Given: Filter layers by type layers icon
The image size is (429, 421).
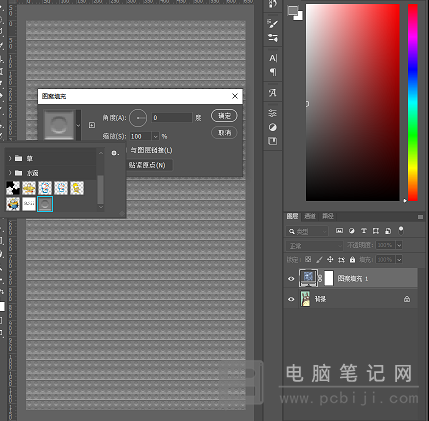Looking at the screenshot, I should point(364,231).
